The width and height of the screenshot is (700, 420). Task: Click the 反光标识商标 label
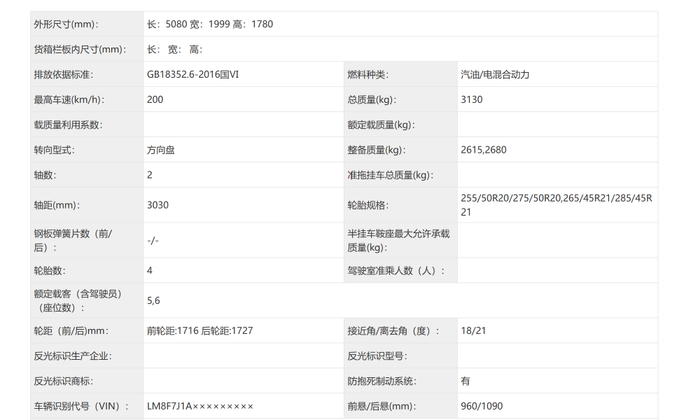[63, 381]
